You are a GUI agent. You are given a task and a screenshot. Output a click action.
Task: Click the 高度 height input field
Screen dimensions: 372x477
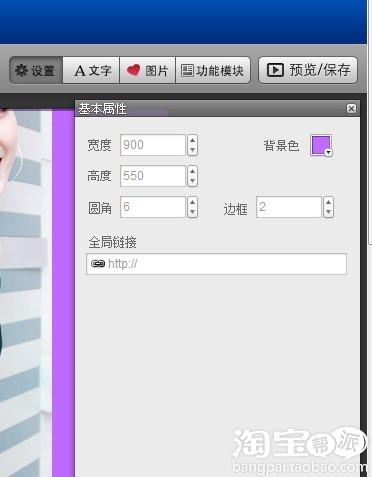[153, 176]
